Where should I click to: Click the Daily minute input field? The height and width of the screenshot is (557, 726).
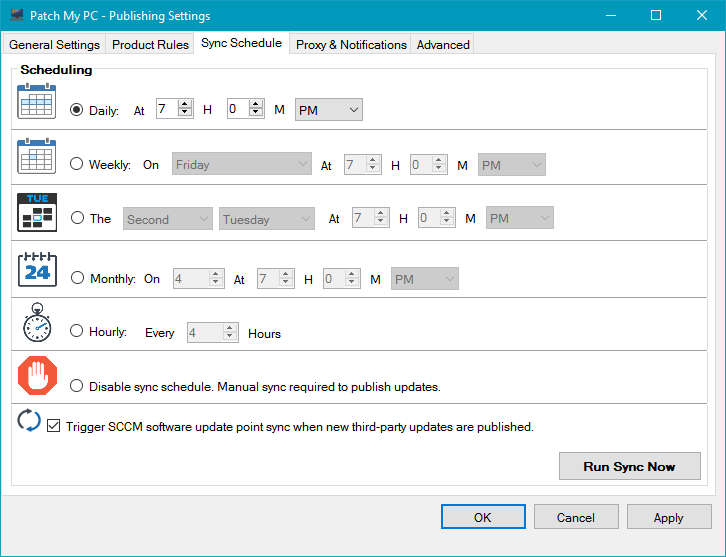point(238,109)
